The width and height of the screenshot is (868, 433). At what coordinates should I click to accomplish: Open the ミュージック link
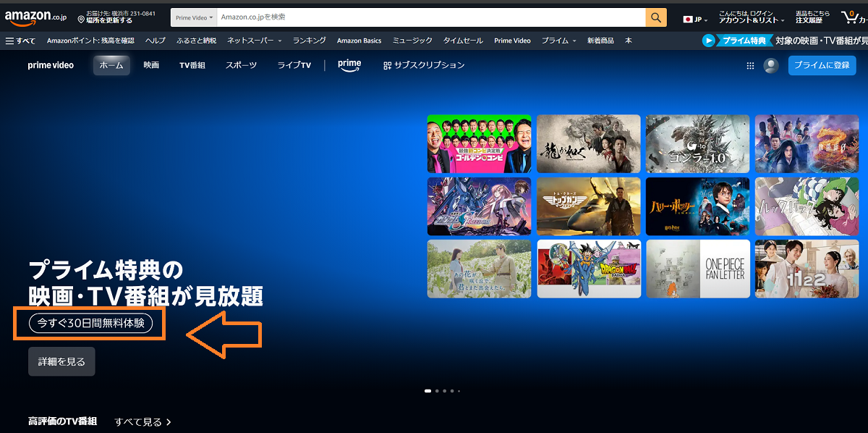[x=412, y=41]
